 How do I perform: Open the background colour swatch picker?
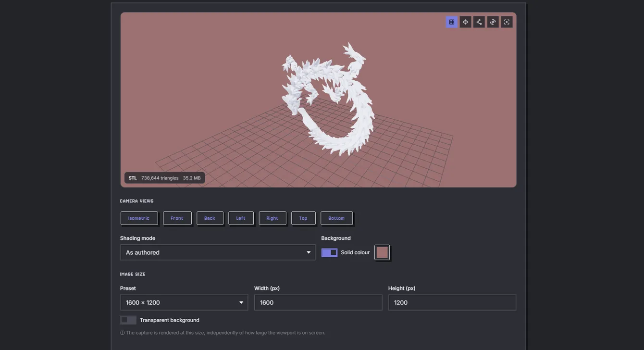tap(382, 252)
